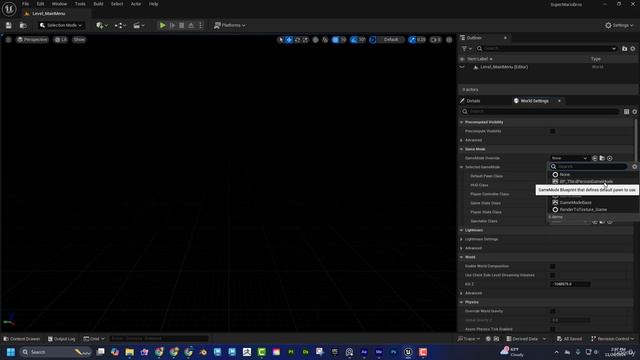Click the Stop simulation button
The image size is (640, 360).
(182, 25)
